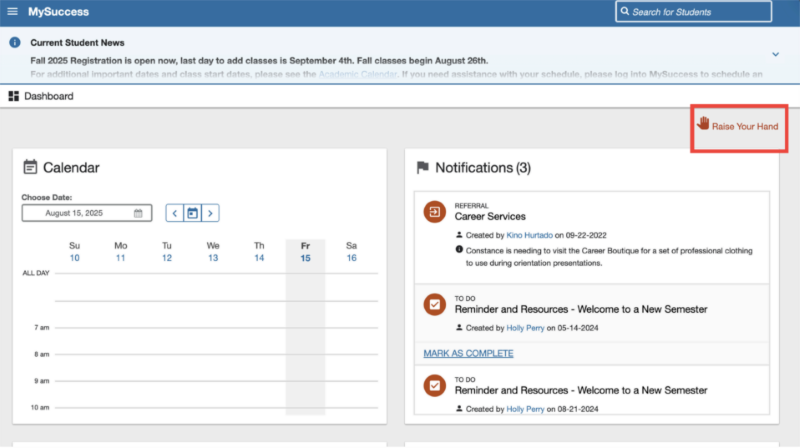This screenshot has height=448, width=800.
Task: Click Mark As Complete link
Action: click(x=468, y=353)
